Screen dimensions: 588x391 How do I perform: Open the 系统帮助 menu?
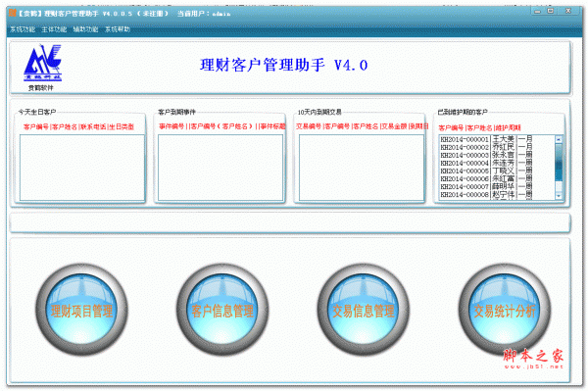coord(118,29)
